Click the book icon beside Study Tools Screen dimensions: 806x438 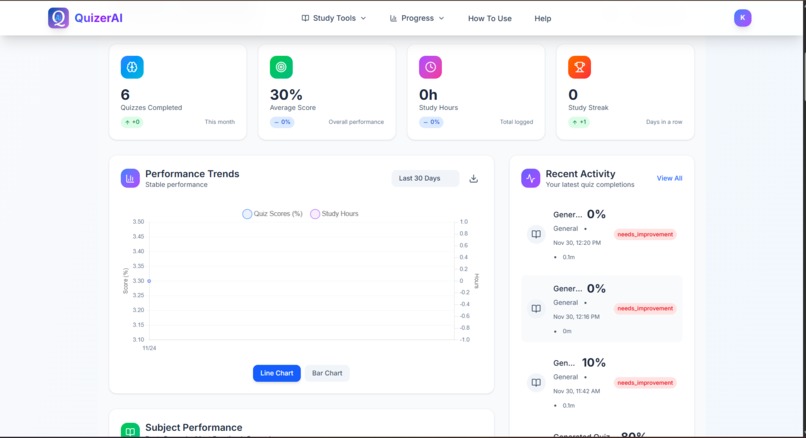[x=305, y=18]
